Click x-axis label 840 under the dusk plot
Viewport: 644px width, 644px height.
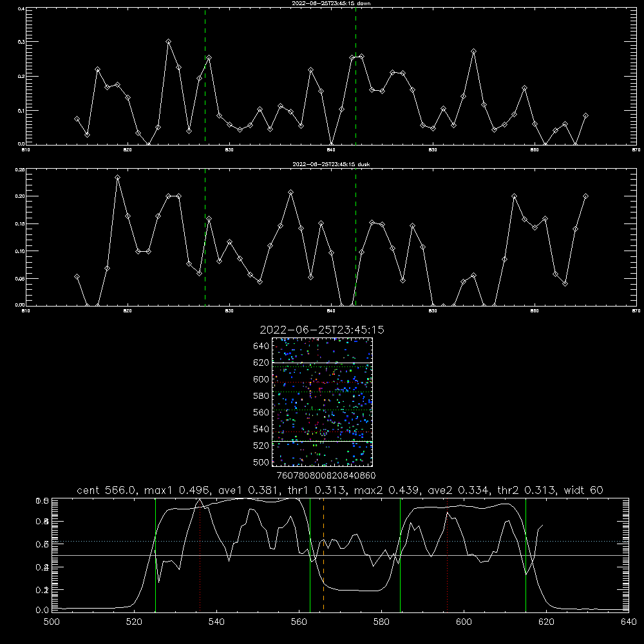pyautogui.click(x=332, y=311)
